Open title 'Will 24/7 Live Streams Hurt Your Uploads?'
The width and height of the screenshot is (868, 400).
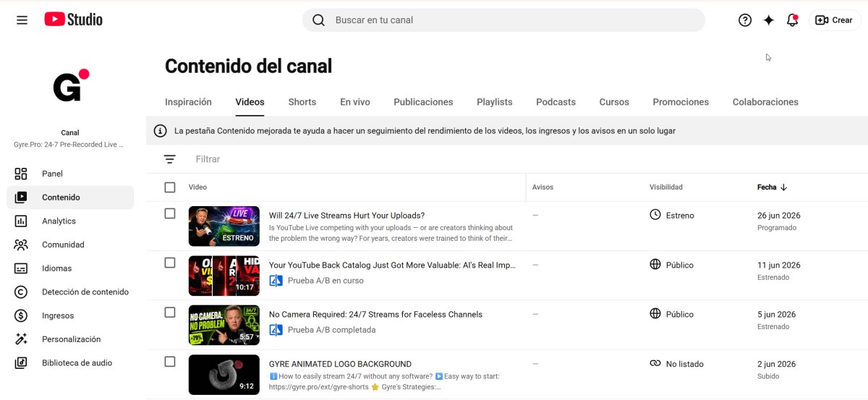click(x=346, y=216)
